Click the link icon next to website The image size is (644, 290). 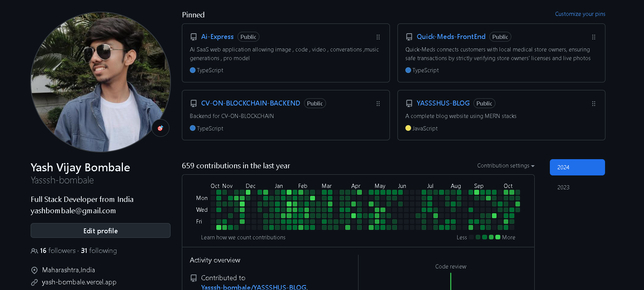click(34, 282)
